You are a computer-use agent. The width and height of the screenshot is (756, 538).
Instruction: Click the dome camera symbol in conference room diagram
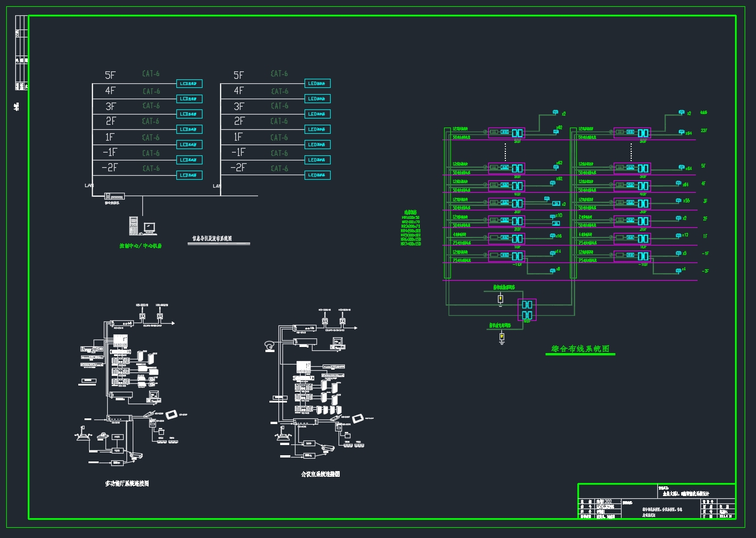(x=269, y=344)
